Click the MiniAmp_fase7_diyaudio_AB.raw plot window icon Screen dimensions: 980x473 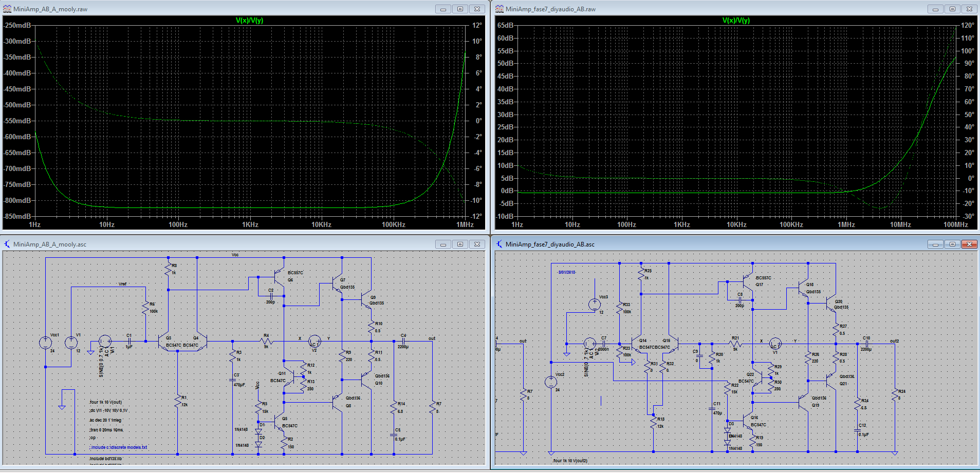pos(500,9)
